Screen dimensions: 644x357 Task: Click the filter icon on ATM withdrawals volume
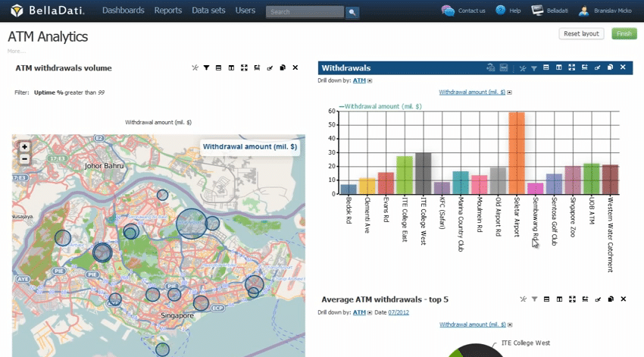coord(206,68)
